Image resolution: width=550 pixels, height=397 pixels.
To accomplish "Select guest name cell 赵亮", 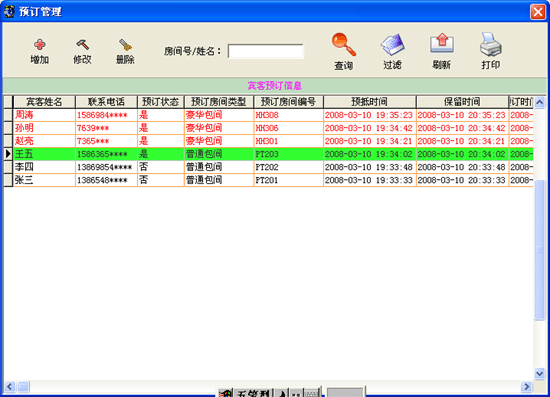I will pos(44,141).
